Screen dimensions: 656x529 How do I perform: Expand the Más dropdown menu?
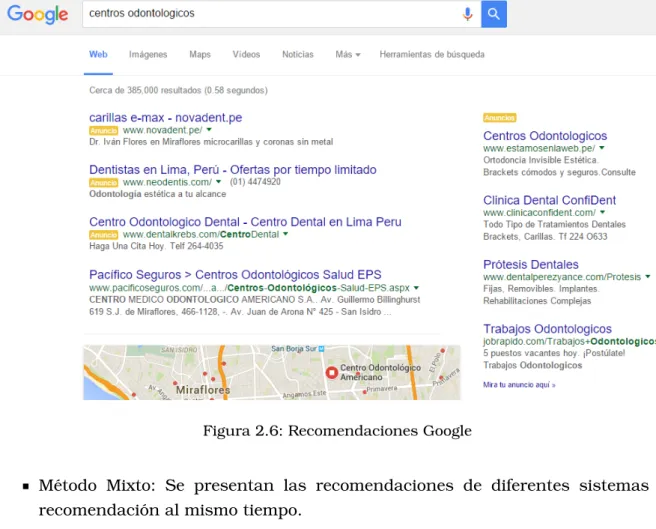tap(348, 54)
